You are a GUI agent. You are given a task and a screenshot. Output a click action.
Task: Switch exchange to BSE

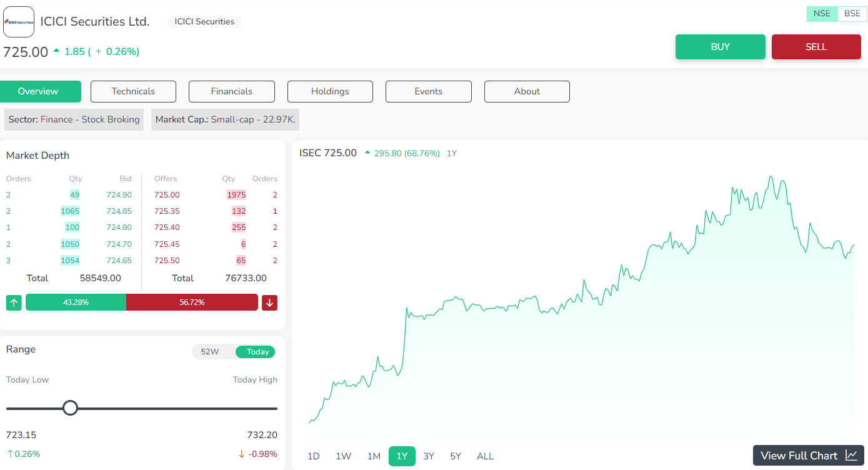tap(852, 14)
